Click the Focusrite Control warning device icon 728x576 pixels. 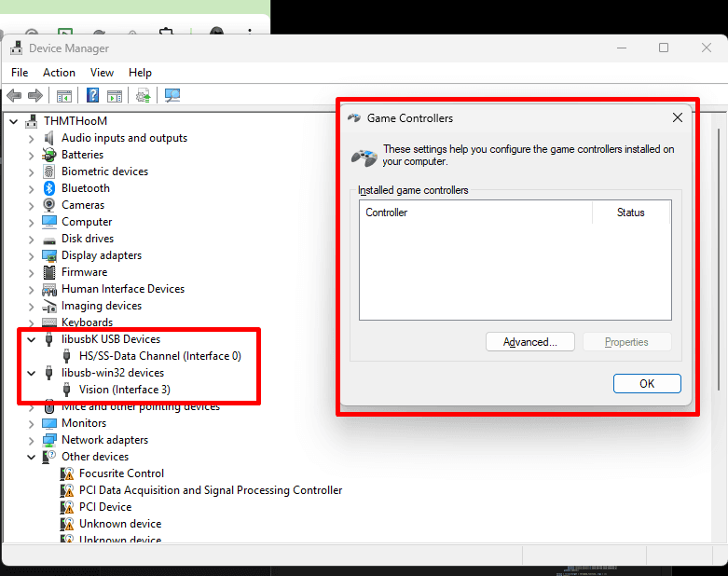click(67, 473)
